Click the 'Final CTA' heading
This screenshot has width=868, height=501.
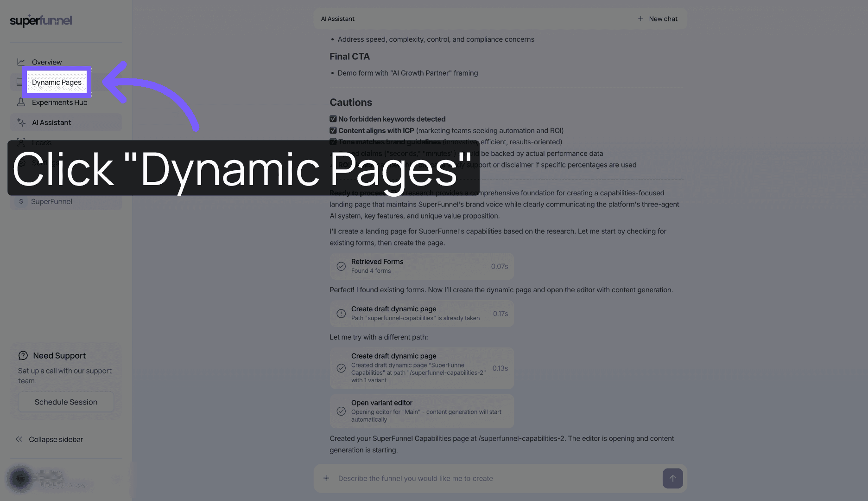coord(350,57)
